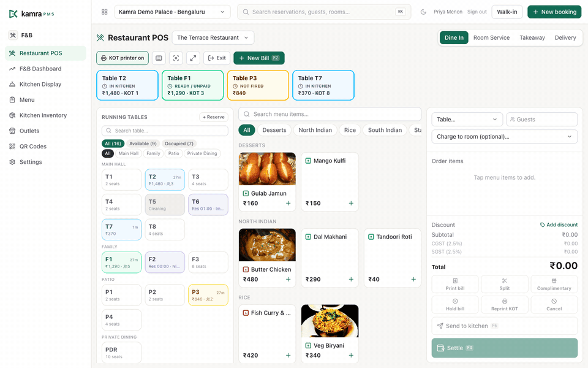The height and width of the screenshot is (368, 588).
Task: Go to Kitchen Inventory in the sidebar
Action: [x=45, y=115]
